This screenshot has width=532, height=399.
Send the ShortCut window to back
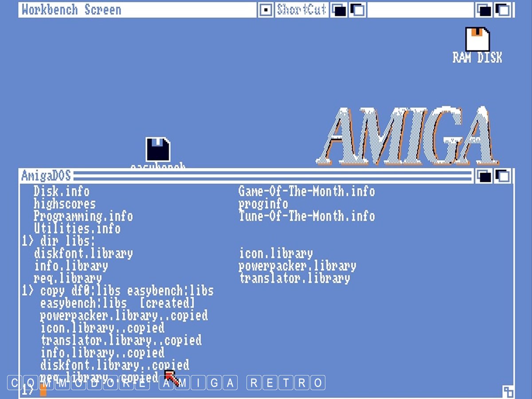339,10
